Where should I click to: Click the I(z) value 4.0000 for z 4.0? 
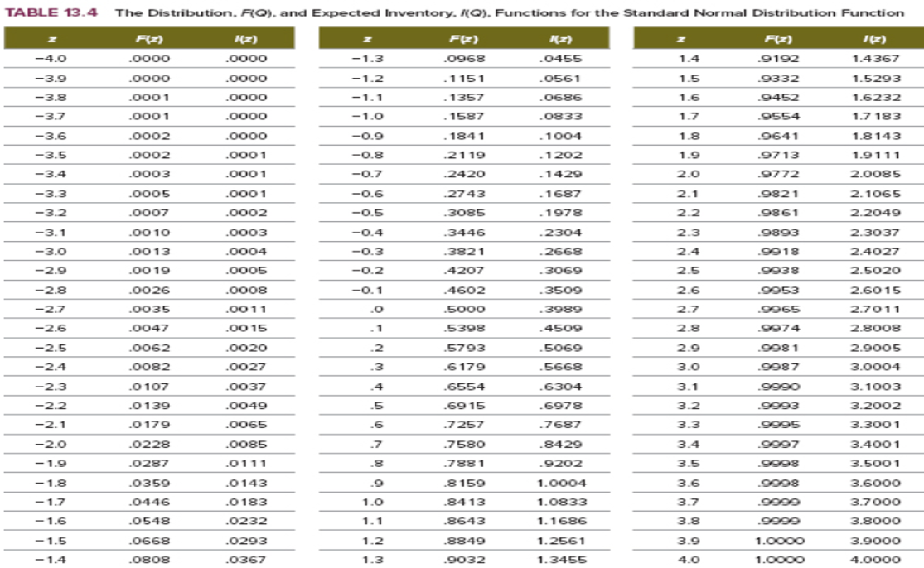[x=874, y=559]
